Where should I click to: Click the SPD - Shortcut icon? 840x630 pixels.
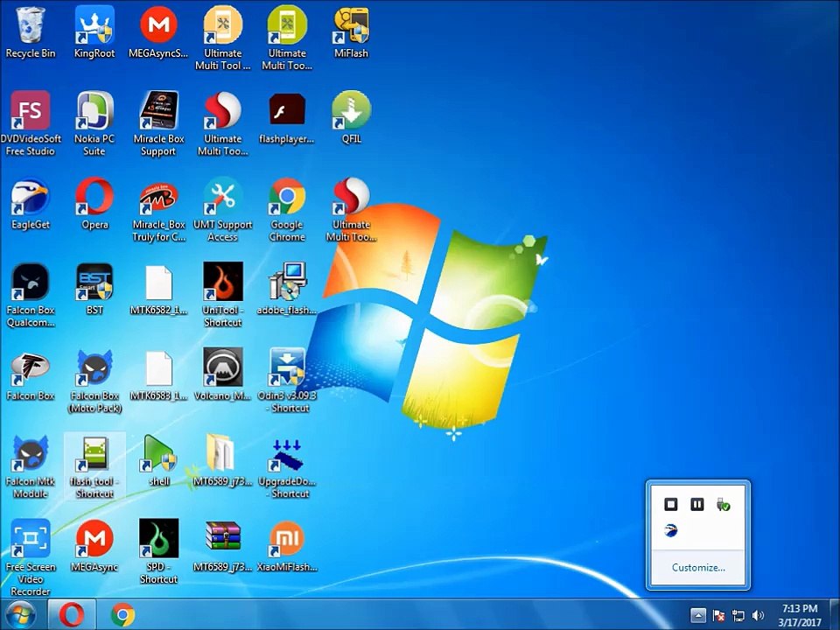coord(158,552)
